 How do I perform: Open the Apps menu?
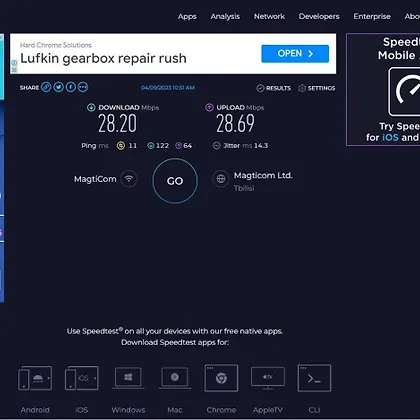[187, 16]
